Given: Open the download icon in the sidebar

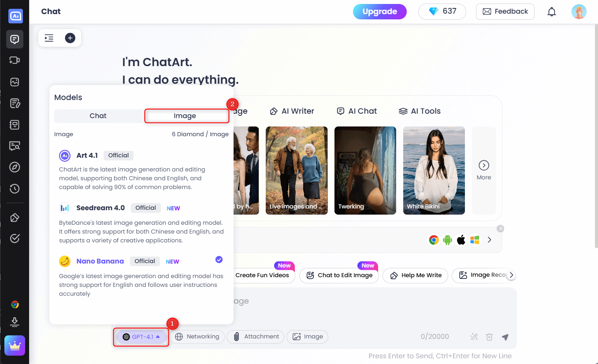Looking at the screenshot, I should 15,322.
